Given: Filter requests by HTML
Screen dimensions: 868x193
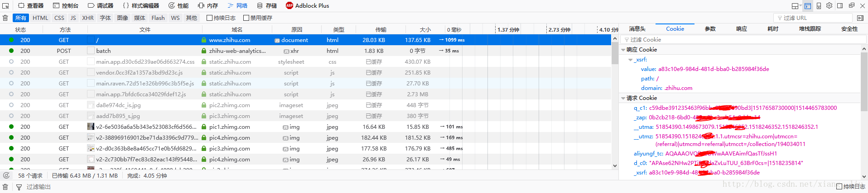Looking at the screenshot, I should [40, 18].
